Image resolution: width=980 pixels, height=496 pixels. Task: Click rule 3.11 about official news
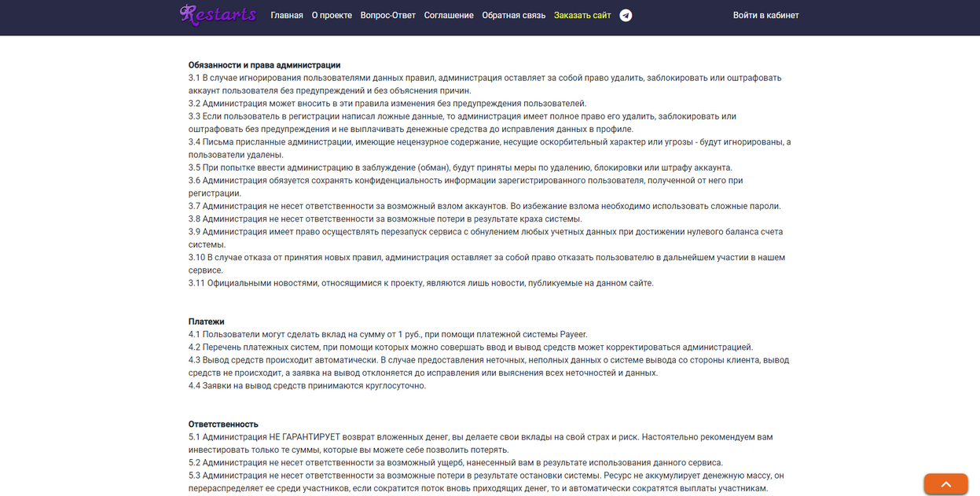click(x=421, y=283)
